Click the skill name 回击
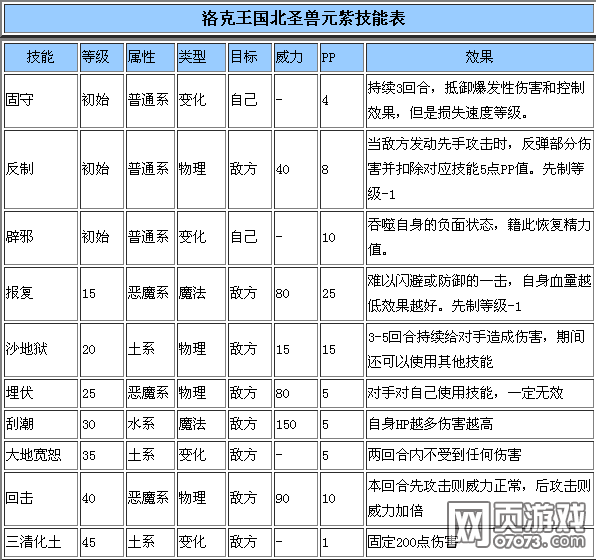The height and width of the screenshot is (560, 596). point(19,498)
